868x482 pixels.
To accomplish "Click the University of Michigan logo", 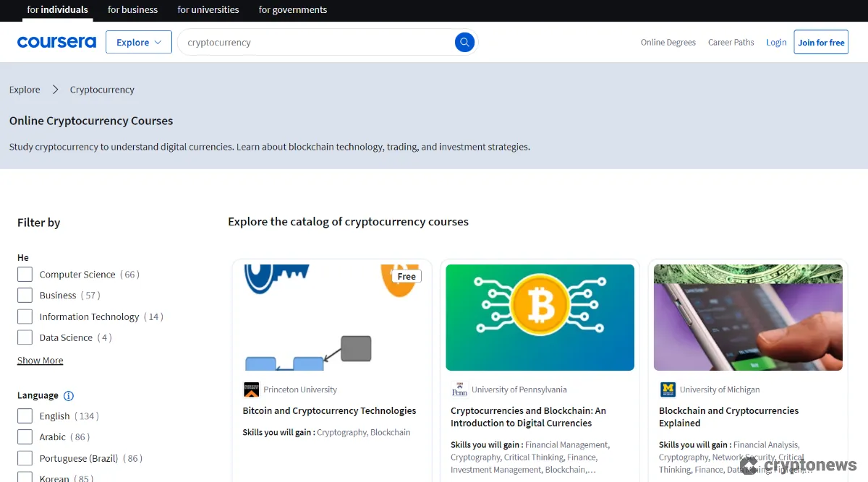I will [x=667, y=389].
